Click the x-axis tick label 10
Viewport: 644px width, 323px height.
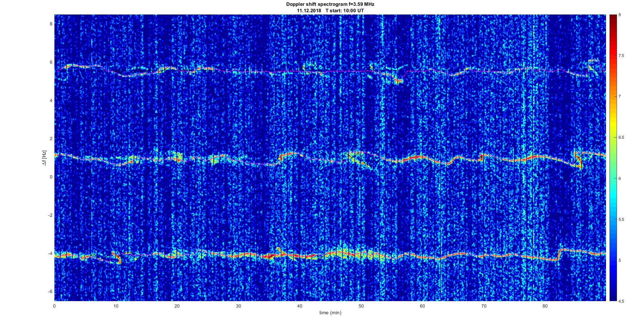(x=116, y=306)
